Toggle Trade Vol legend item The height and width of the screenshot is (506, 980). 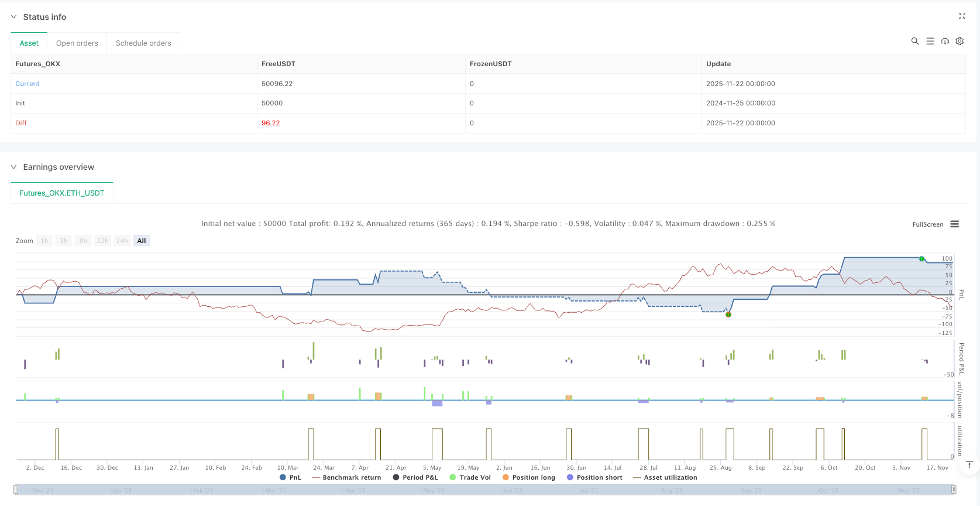tap(470, 477)
